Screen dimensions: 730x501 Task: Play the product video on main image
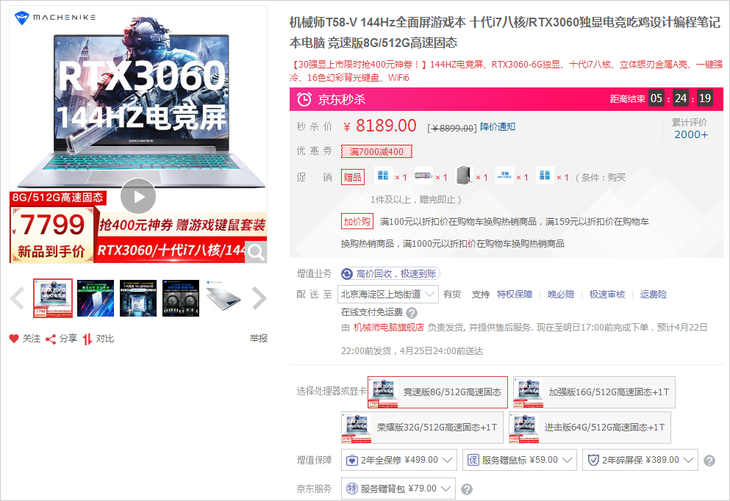tap(138, 194)
